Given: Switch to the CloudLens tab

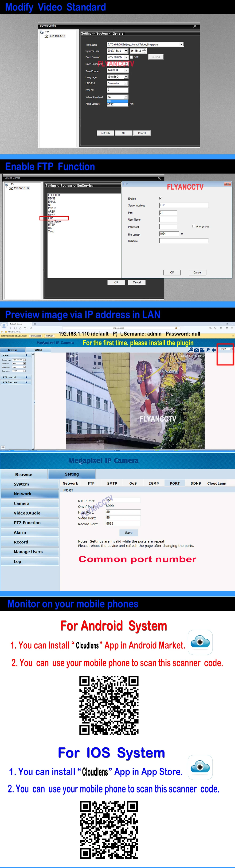Looking at the screenshot, I should point(216,483).
